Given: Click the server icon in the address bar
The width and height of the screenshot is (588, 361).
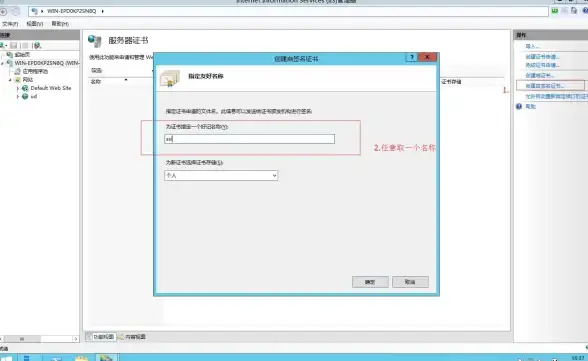Looking at the screenshot, I should coord(34,11).
